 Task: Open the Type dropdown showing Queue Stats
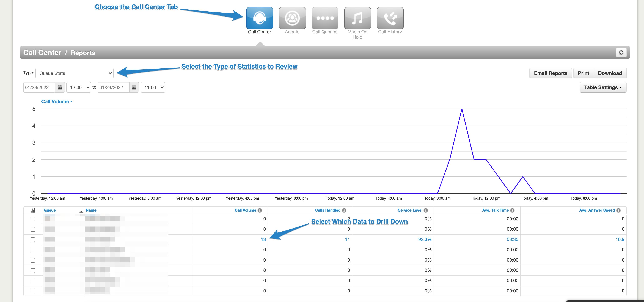point(75,73)
